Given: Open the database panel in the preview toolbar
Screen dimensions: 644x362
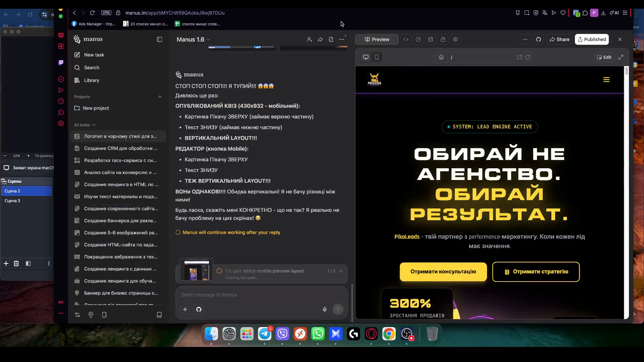Looking at the screenshot, I should pyautogui.click(x=431, y=39).
